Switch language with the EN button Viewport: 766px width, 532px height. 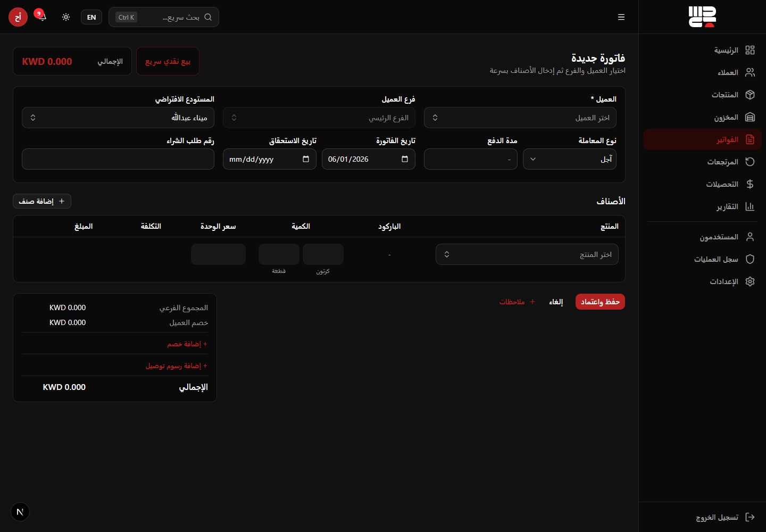91,17
